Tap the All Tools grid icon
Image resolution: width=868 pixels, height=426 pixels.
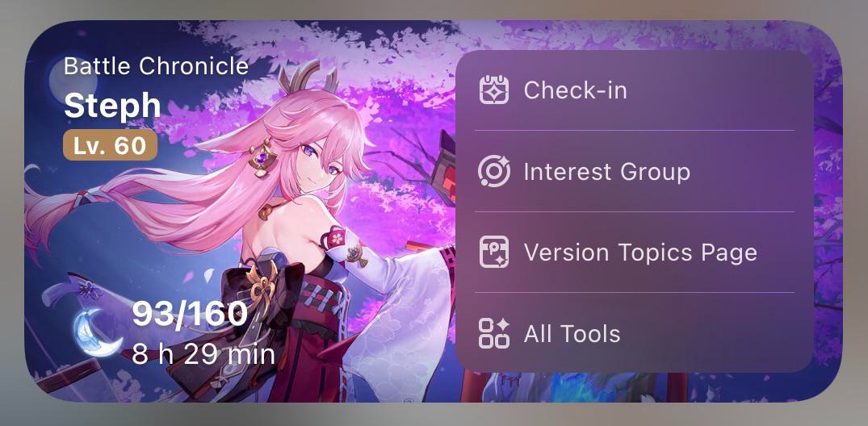tap(494, 333)
